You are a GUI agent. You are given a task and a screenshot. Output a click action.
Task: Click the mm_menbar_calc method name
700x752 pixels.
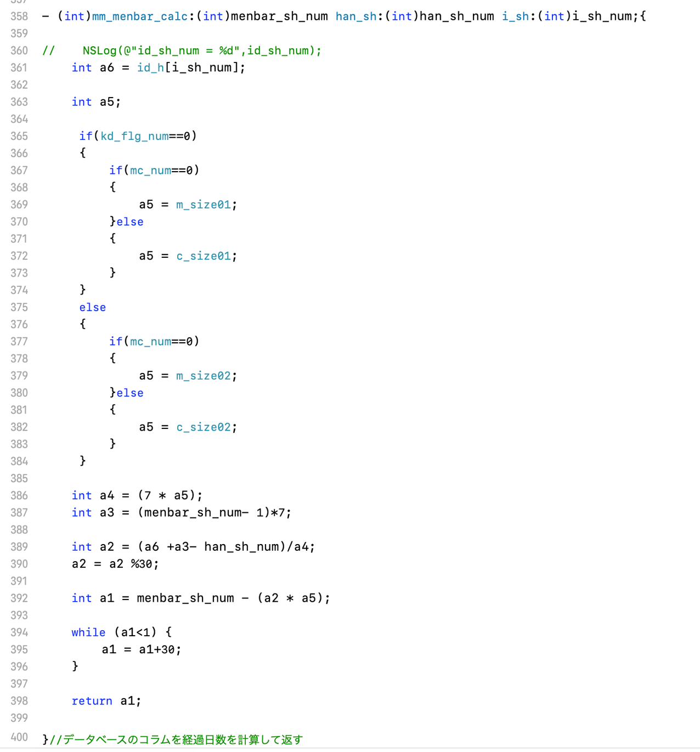(140, 16)
